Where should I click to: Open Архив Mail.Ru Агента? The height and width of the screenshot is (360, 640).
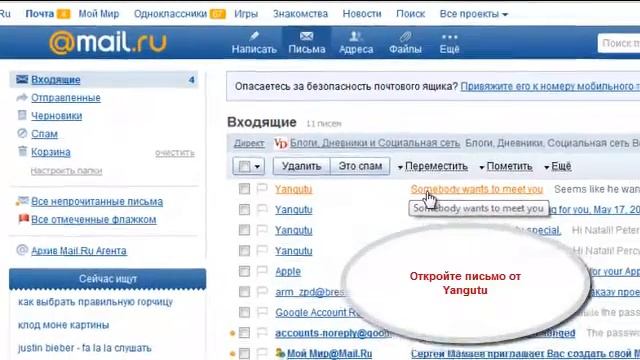pos(79,251)
